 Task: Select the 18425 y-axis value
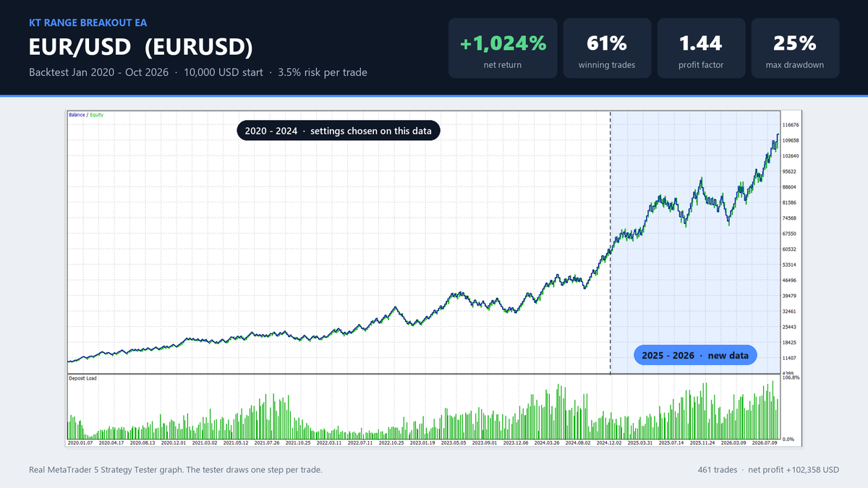pyautogui.click(x=789, y=343)
